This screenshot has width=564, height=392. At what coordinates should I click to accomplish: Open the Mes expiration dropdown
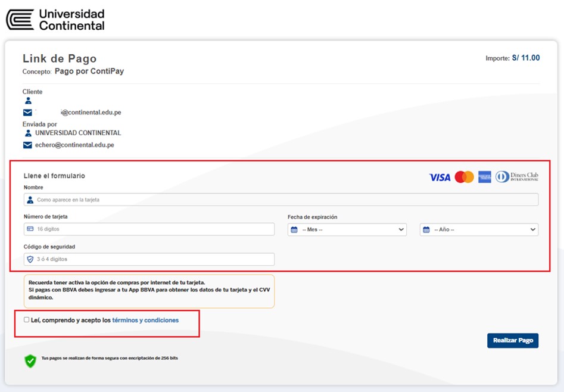(x=347, y=229)
